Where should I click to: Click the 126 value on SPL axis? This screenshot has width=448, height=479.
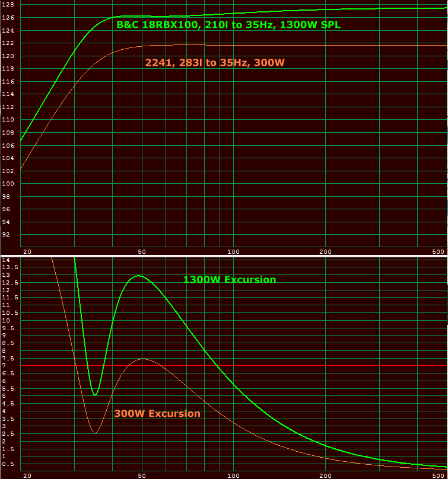pyautogui.click(x=8, y=18)
